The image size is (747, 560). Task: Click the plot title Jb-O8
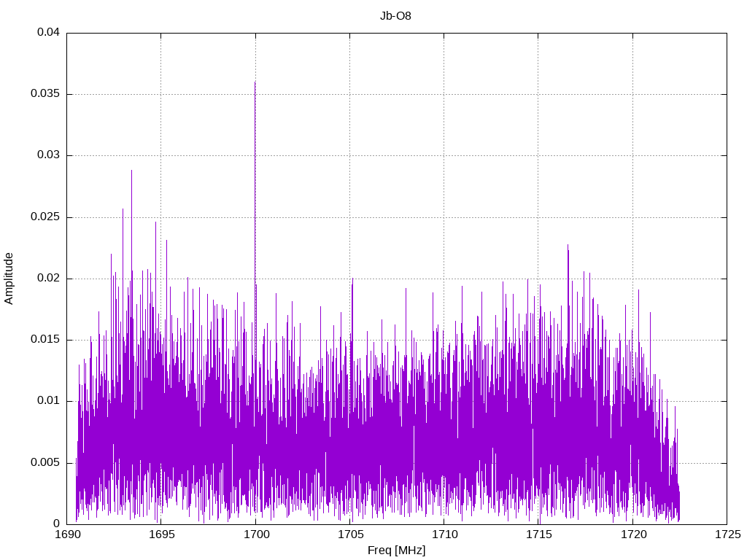coord(395,15)
